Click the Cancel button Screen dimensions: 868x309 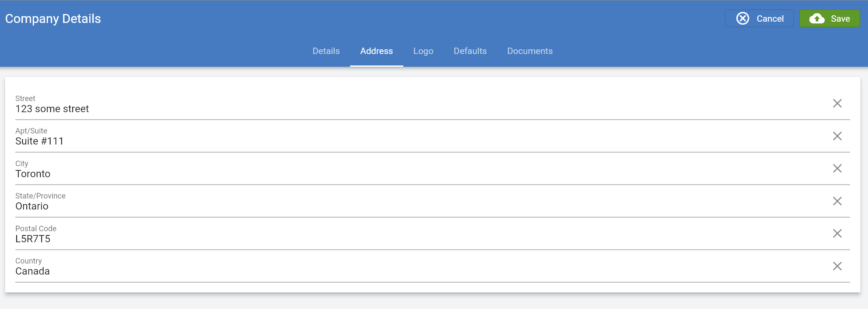[x=759, y=18]
